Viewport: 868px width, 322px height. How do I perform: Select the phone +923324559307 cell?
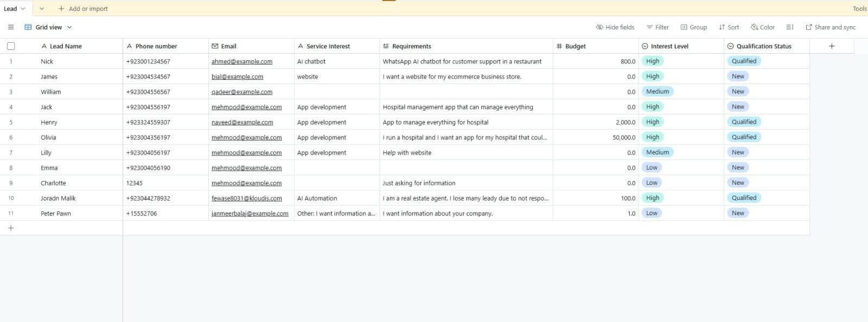tap(165, 122)
